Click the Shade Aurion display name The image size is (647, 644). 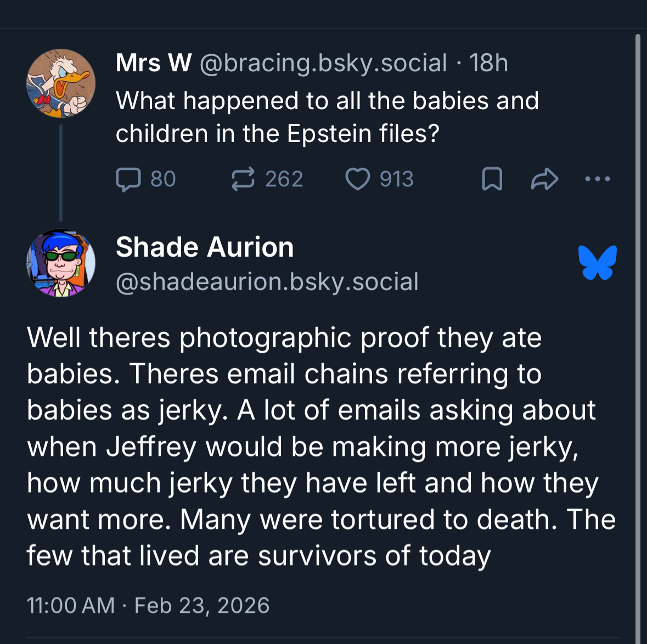pyautogui.click(x=205, y=247)
